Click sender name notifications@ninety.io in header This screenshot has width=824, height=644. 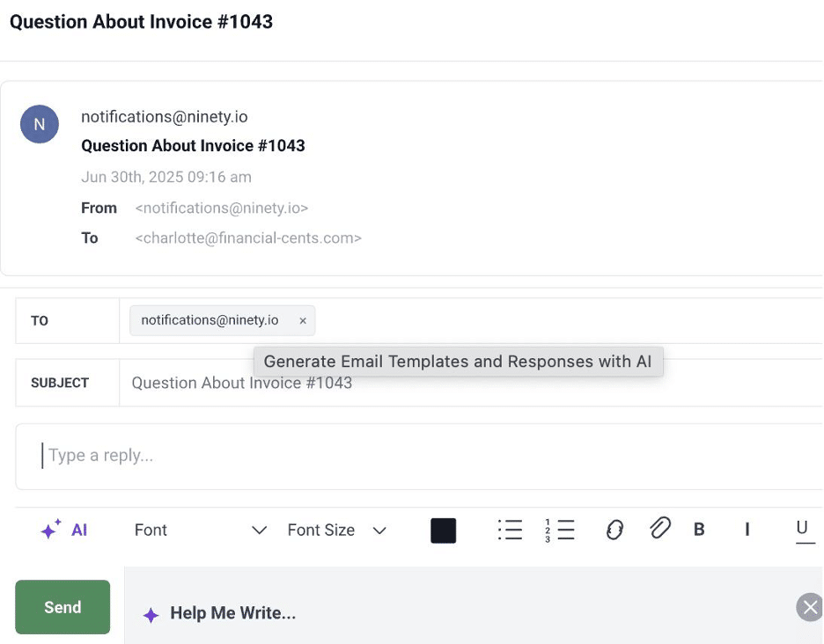click(x=164, y=117)
